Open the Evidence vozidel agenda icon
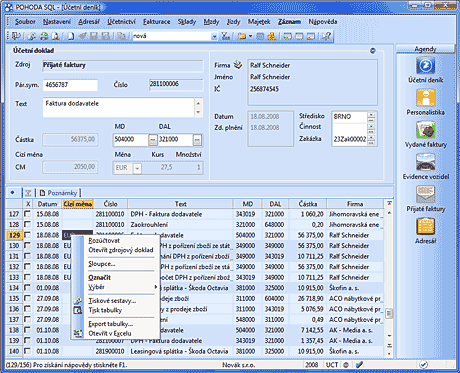Viewport: 460px width, 373px height. (x=425, y=163)
